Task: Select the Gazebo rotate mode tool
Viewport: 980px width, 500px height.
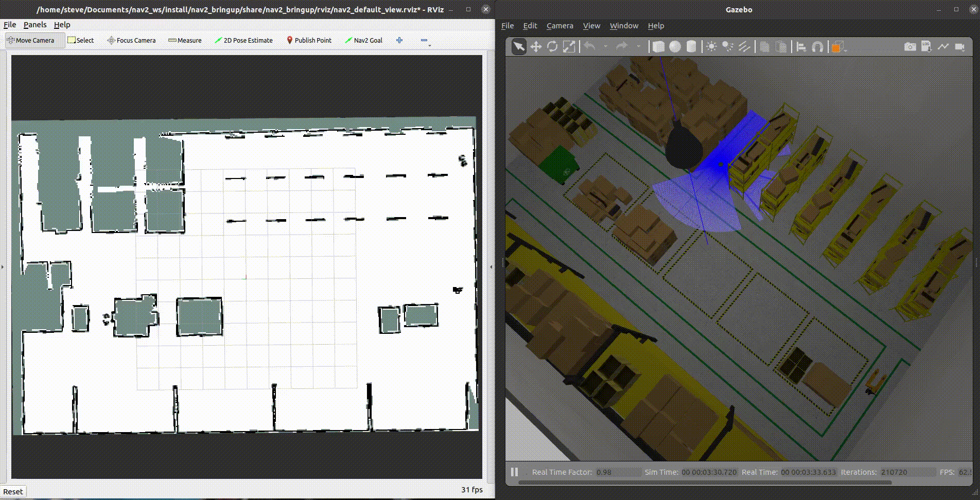Action: pos(552,47)
